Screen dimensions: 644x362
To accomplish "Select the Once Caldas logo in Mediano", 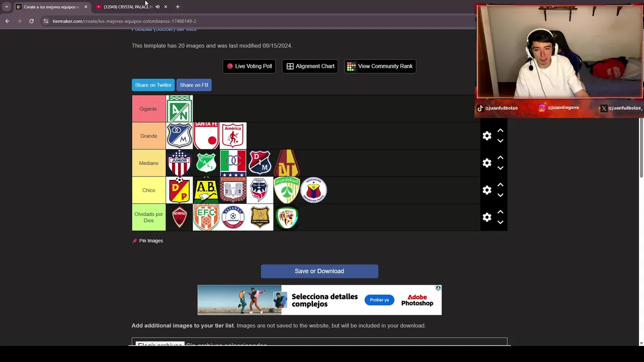I will 233,163.
